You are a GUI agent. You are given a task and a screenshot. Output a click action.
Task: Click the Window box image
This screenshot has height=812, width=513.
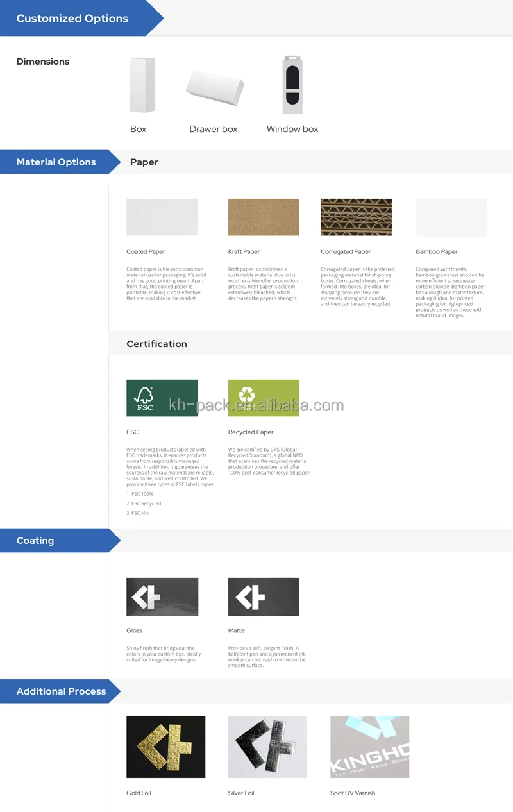292,85
